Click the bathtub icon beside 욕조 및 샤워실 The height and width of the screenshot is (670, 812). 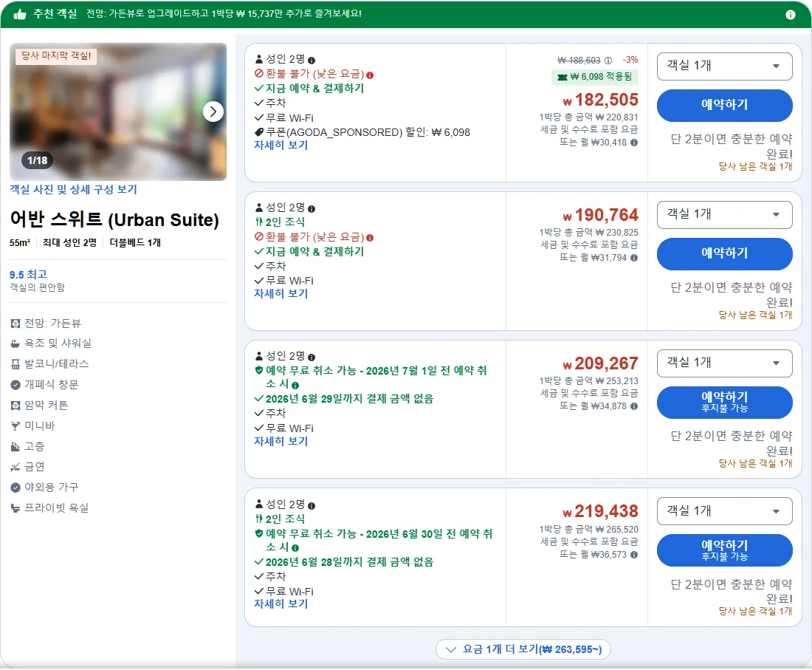click(x=16, y=343)
